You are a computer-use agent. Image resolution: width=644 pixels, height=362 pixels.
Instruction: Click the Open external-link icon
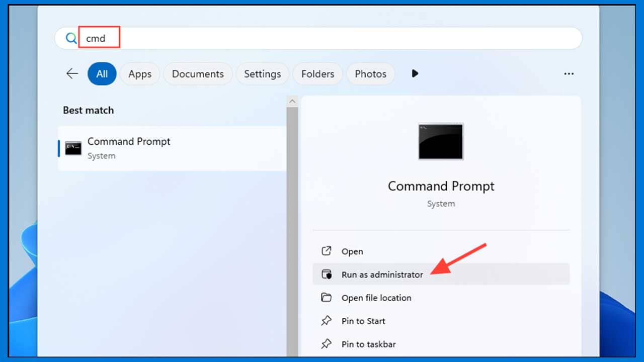(327, 251)
